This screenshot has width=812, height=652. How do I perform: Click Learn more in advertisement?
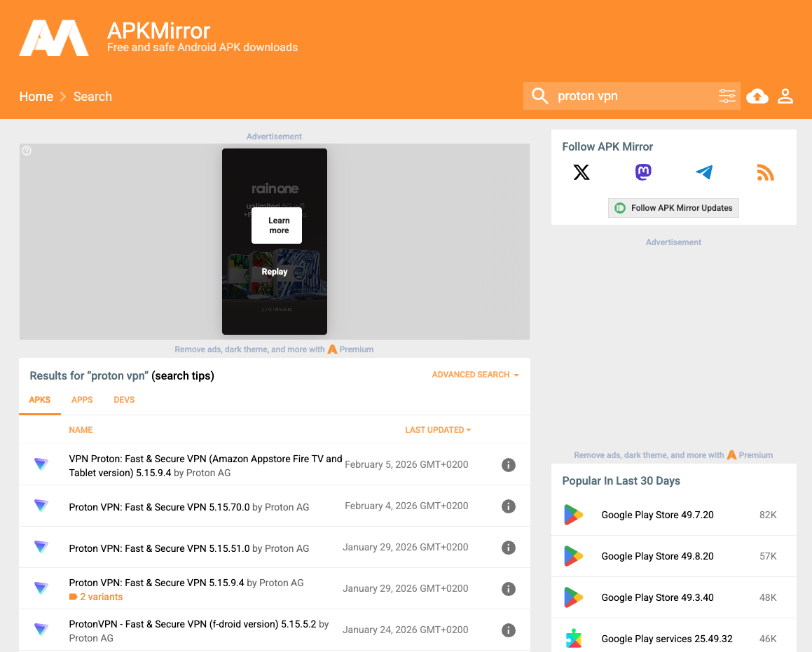pos(277,226)
